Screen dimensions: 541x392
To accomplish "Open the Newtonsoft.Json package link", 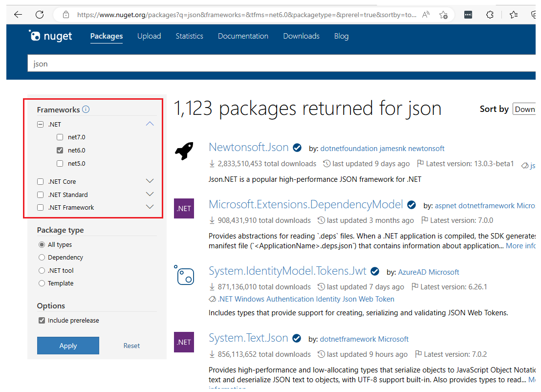I will (248, 147).
